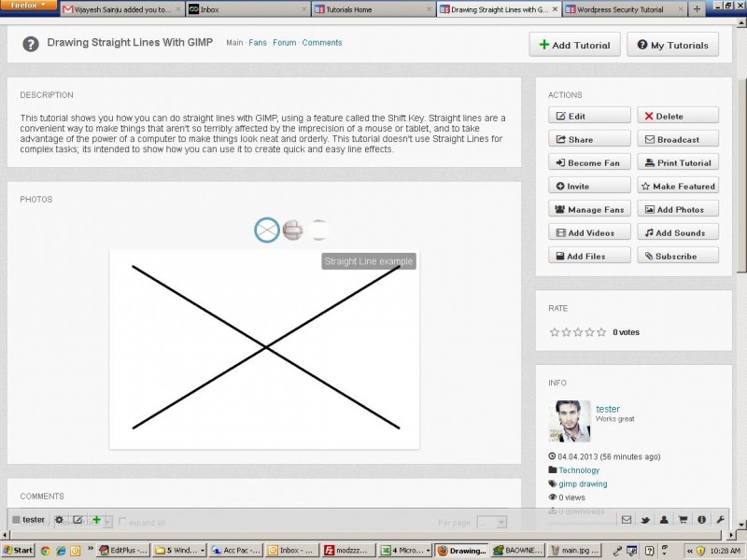Click the tester avatar photo in Info
This screenshot has width=747, height=560.
[570, 422]
